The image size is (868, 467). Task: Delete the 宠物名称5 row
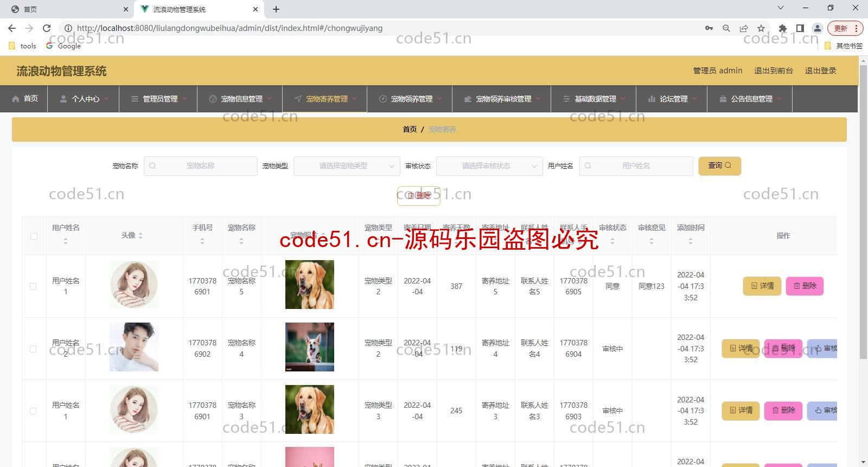coord(805,286)
